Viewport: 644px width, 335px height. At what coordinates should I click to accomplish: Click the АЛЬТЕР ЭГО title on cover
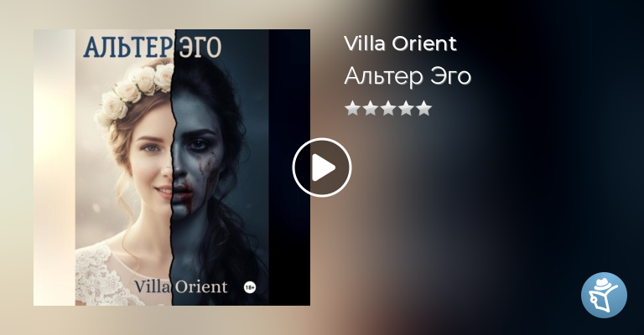click(x=153, y=47)
